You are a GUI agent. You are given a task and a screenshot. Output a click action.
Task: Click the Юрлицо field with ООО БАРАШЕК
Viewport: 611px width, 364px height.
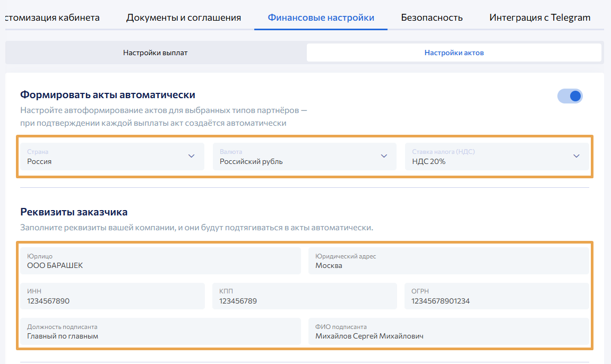(x=160, y=261)
